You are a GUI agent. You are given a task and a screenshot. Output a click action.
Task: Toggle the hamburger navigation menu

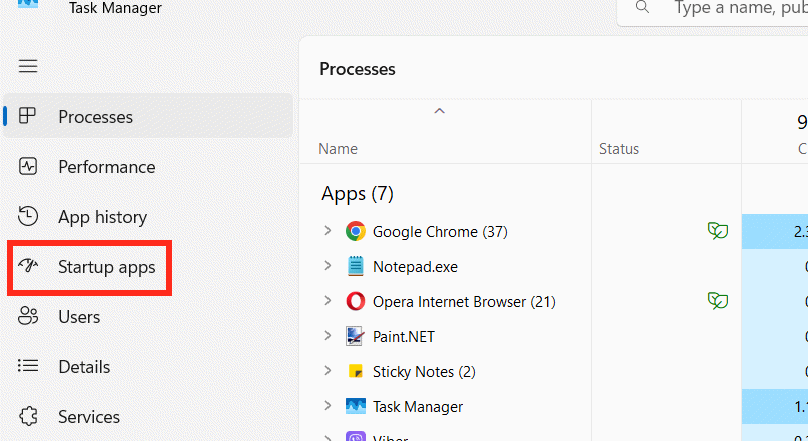[x=28, y=66]
